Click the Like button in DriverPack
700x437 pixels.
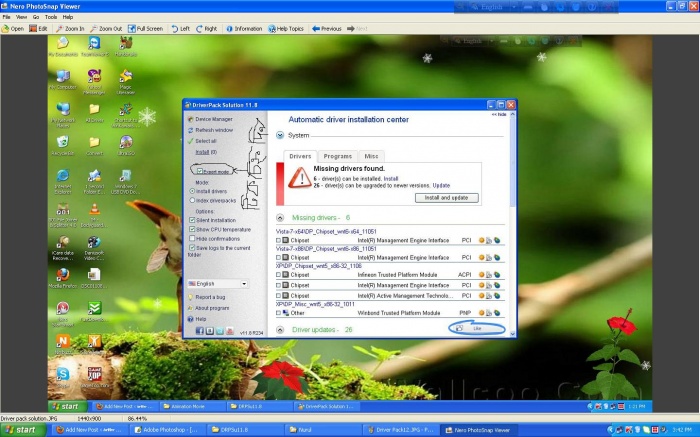(477, 329)
